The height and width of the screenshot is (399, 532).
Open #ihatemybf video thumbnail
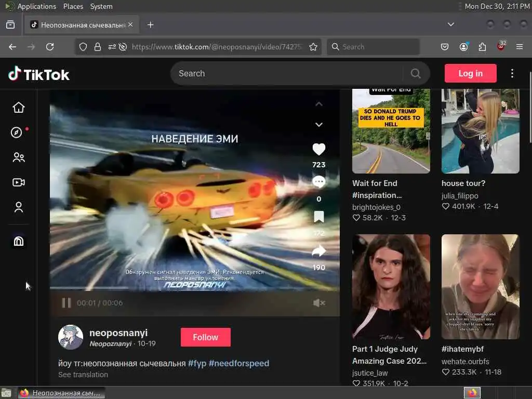click(x=481, y=287)
